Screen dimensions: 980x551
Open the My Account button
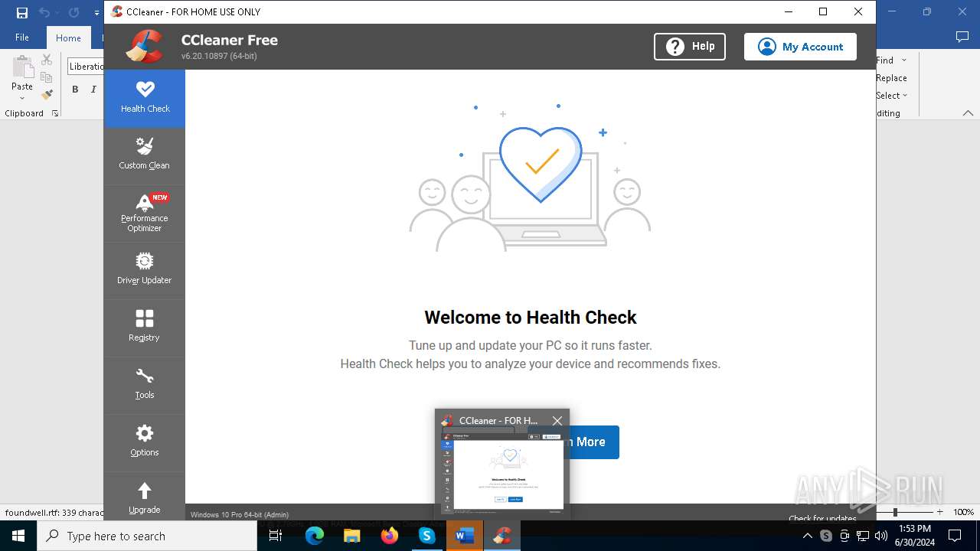(x=800, y=47)
